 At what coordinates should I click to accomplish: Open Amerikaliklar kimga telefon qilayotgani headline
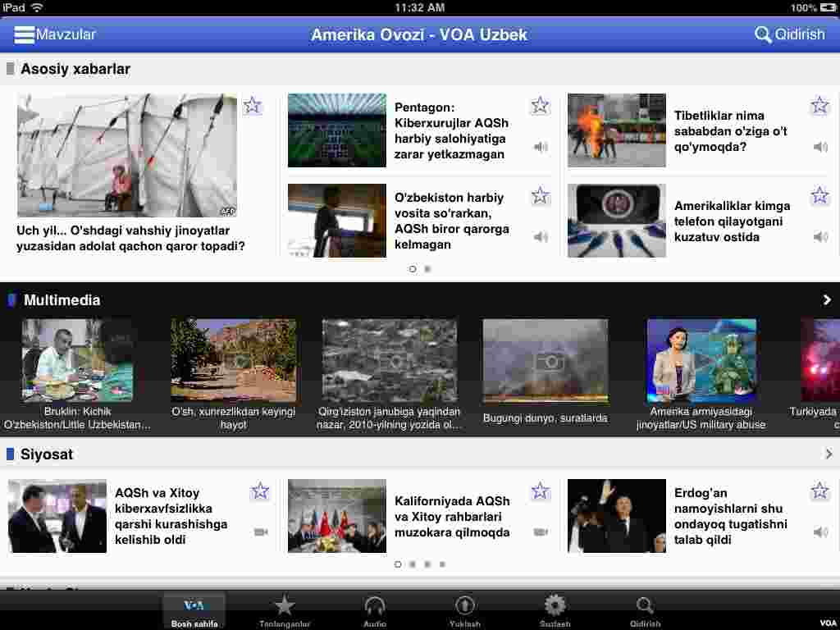click(x=732, y=221)
